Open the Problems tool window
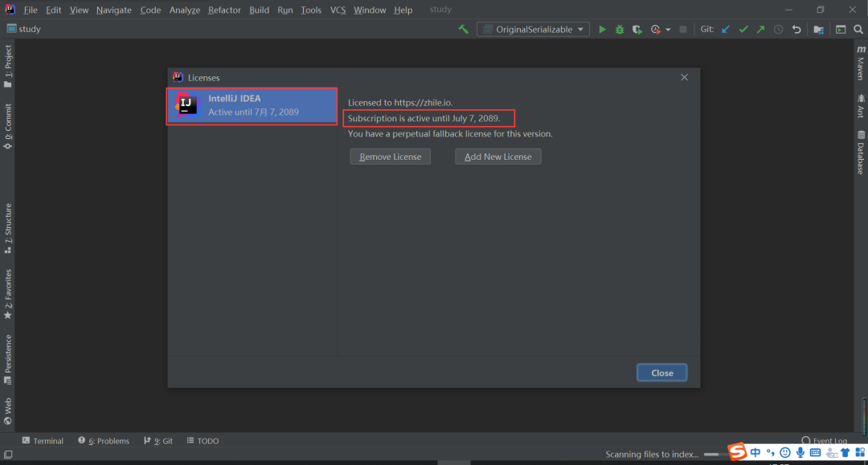The image size is (868, 465). (x=104, y=441)
